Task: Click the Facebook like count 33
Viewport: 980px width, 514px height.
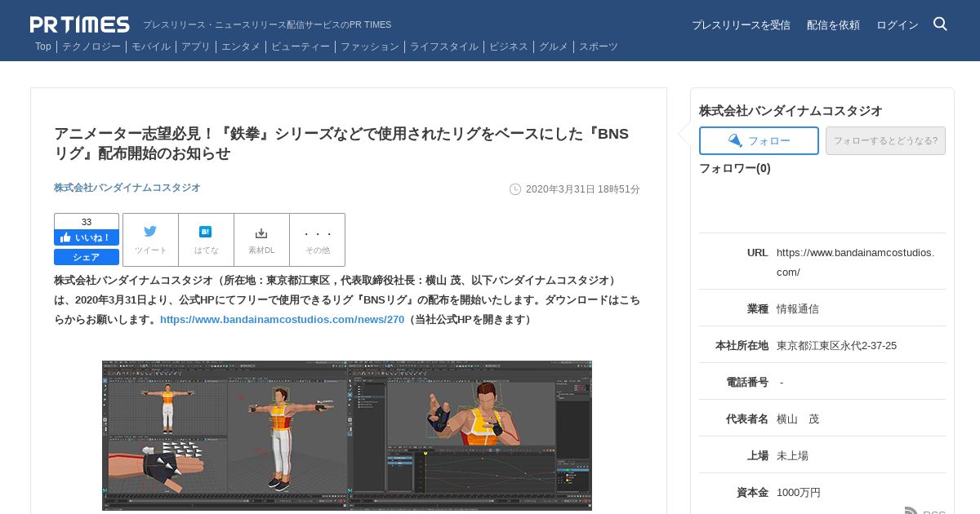Action: click(x=87, y=222)
